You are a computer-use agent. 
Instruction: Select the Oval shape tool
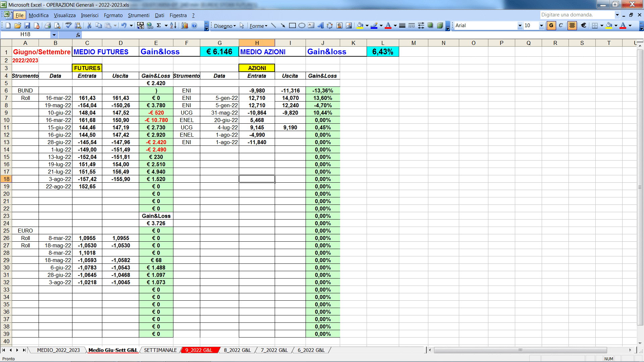coord(302,25)
